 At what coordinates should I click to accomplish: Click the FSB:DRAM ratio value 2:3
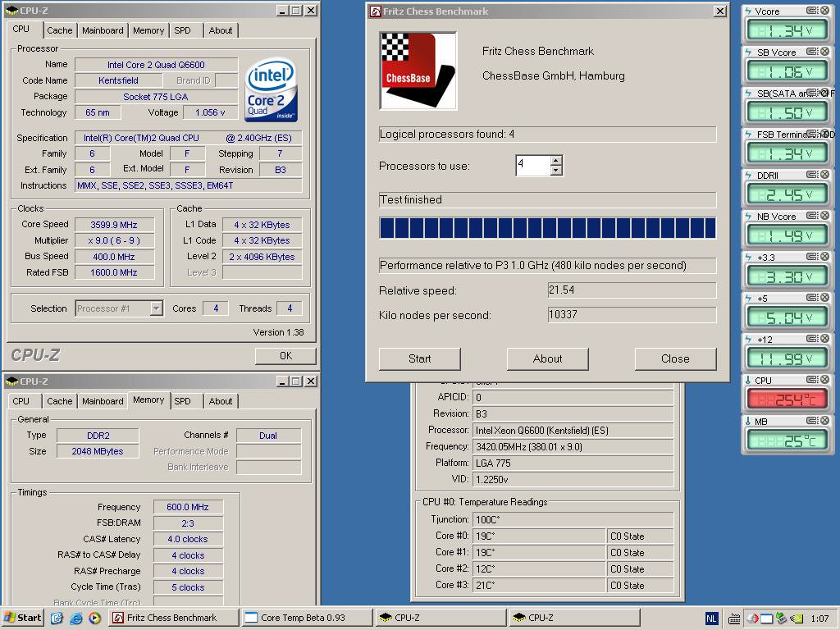pyautogui.click(x=188, y=523)
